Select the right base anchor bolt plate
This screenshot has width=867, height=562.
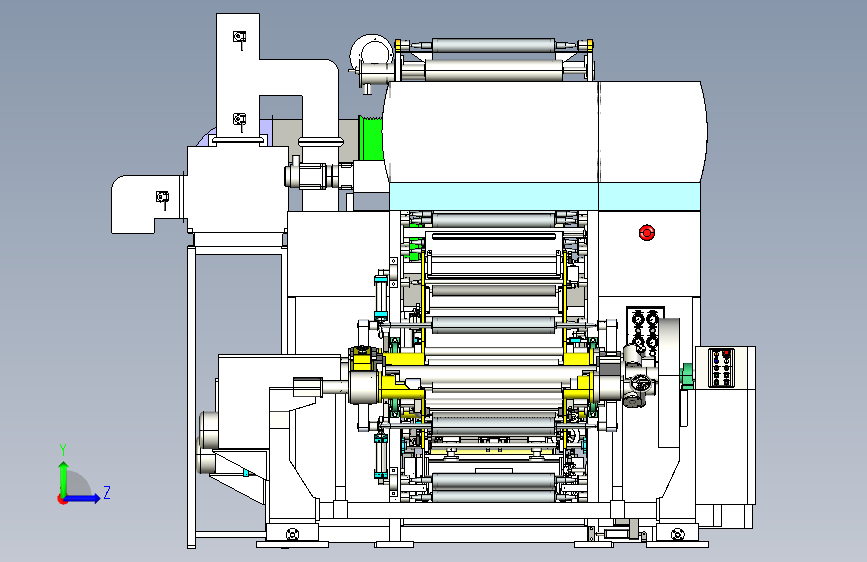point(677,534)
